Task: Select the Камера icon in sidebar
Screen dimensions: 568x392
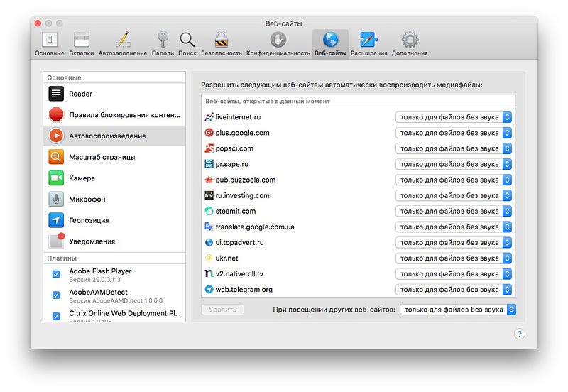Action: pos(56,178)
